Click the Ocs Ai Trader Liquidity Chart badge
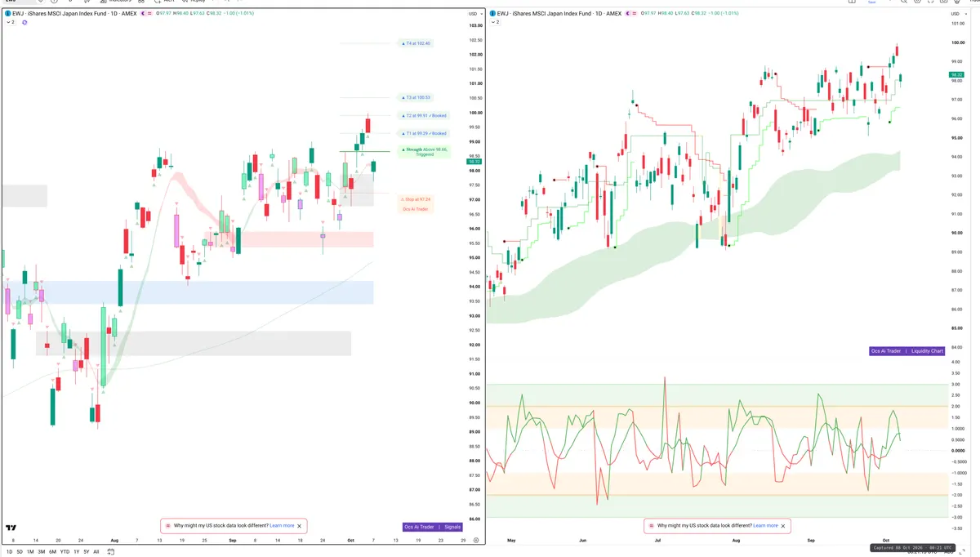 (907, 351)
